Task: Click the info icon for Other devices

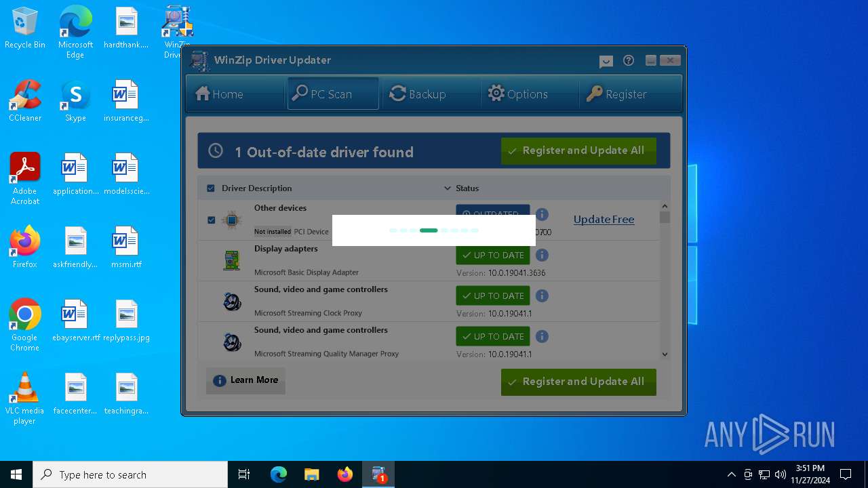Action: point(542,215)
